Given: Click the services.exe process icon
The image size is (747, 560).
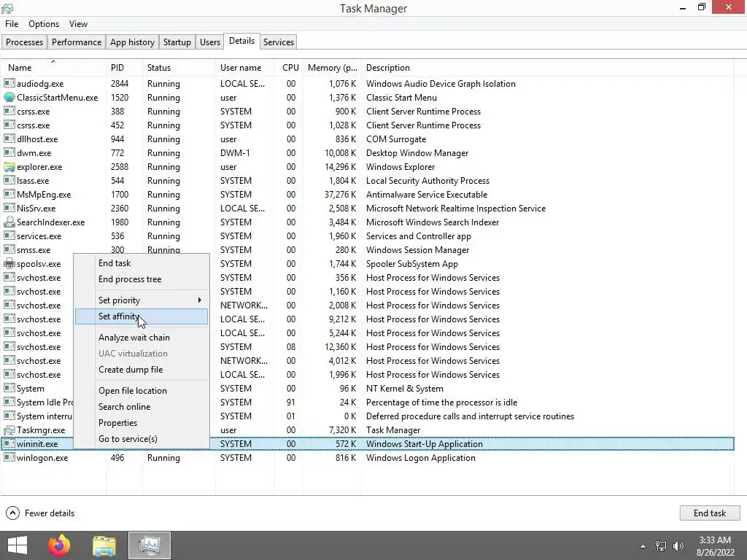Looking at the screenshot, I should (x=9, y=236).
